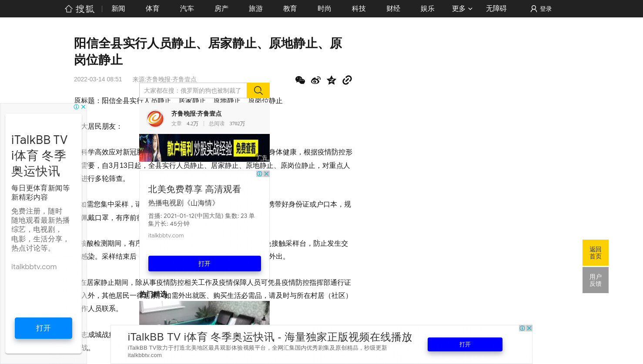This screenshot has height=364, width=643.
Task: Go to the 科技 section
Action: pos(359,9)
